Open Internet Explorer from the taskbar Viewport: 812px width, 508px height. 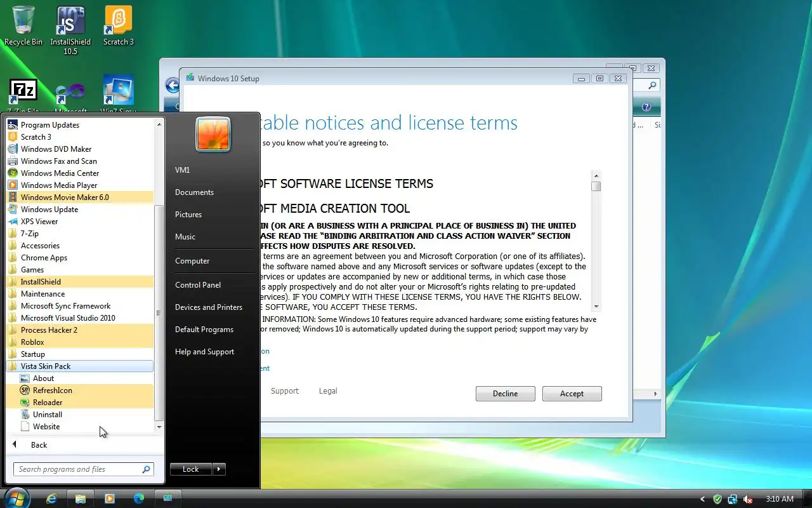(x=51, y=498)
